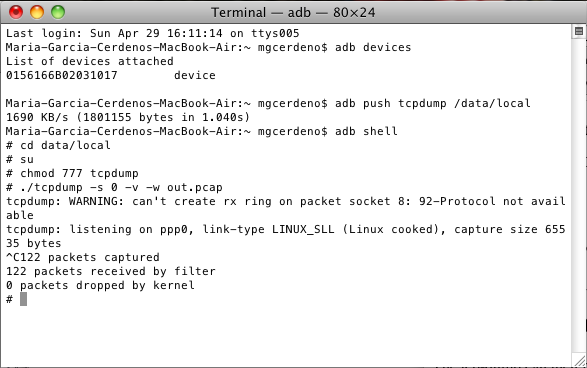Image resolution: width=587 pixels, height=368 pixels.
Task: Click the Terminal — adb — 80×24 title
Action: (293, 12)
